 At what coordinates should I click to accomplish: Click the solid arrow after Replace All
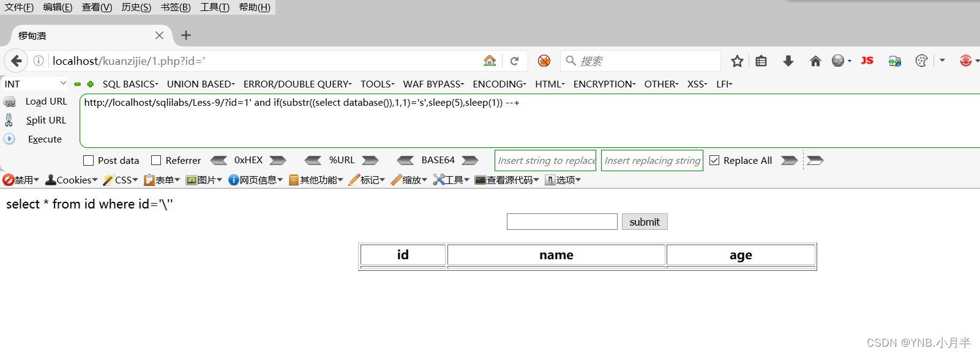pos(790,160)
